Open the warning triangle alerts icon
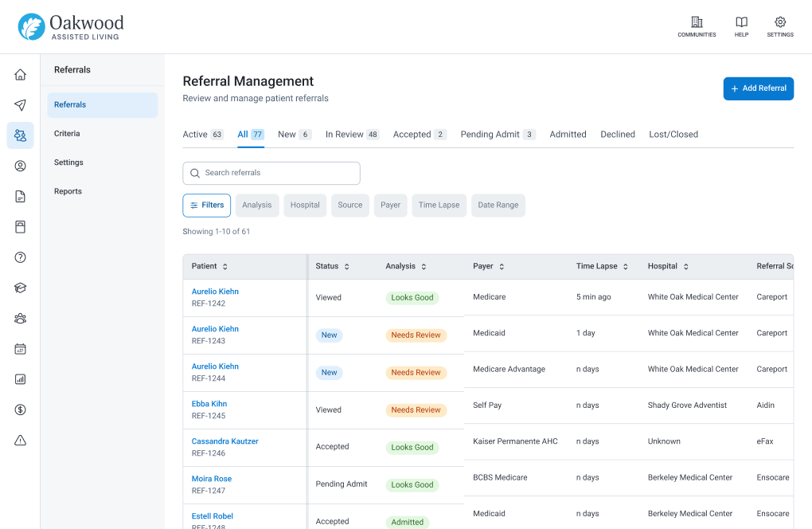812x529 pixels. point(20,441)
